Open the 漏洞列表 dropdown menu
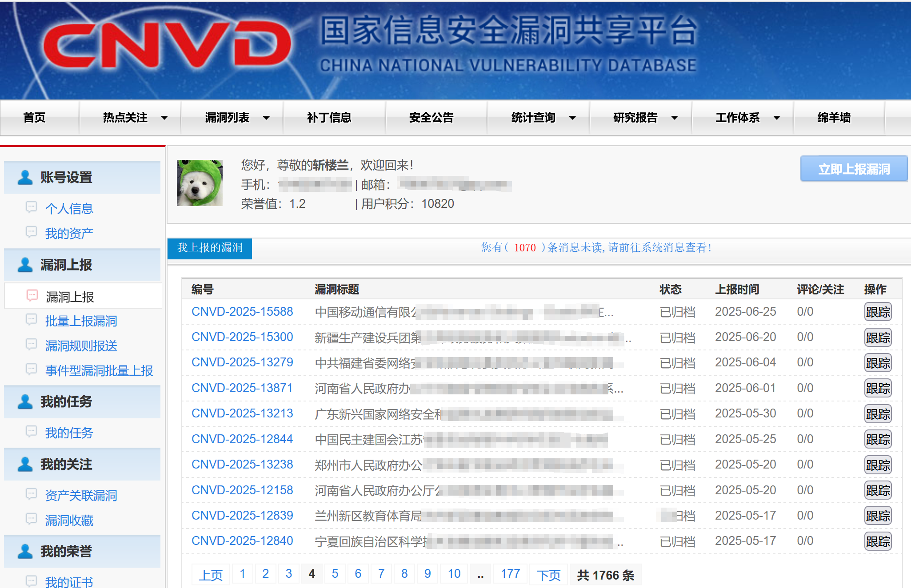This screenshot has height=588, width=911. pos(266,118)
